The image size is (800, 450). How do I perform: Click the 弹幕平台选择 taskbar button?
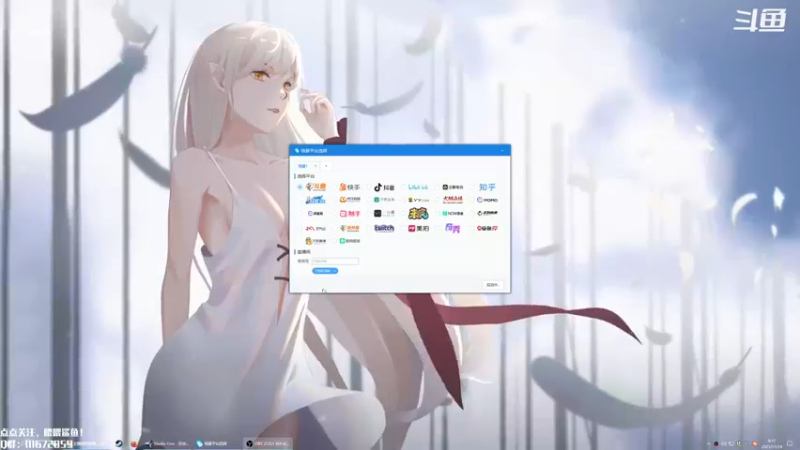[216, 443]
